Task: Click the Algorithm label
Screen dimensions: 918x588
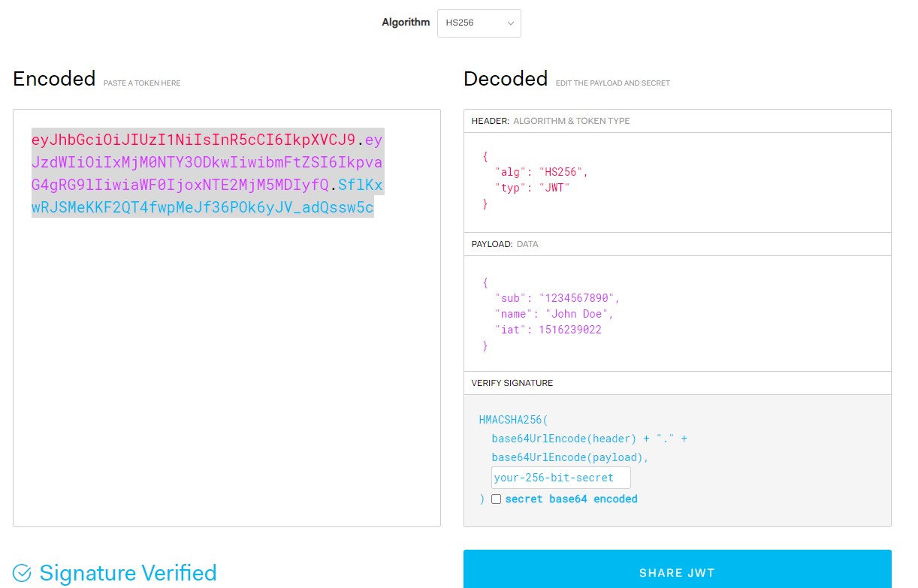Action: tap(406, 23)
